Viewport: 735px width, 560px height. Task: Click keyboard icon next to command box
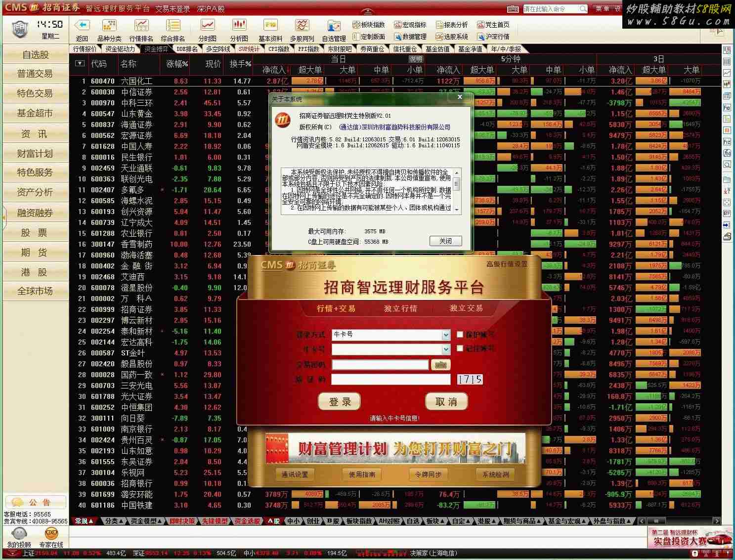pyautogui.click(x=513, y=9)
